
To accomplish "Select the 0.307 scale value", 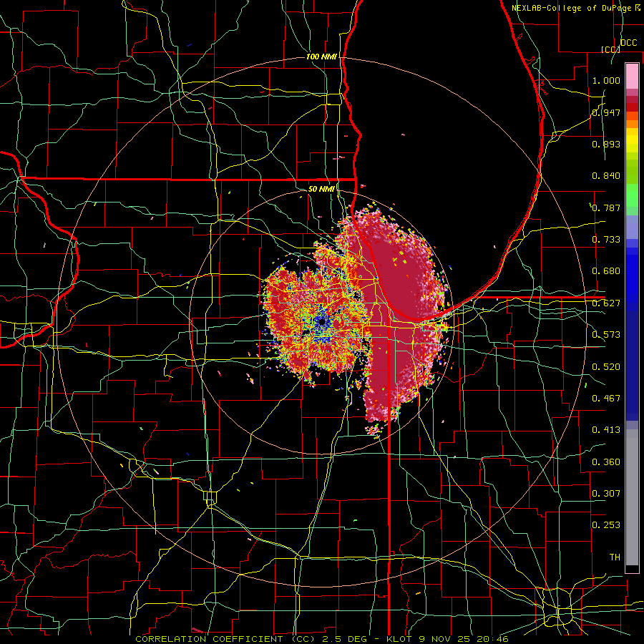I will (606, 493).
